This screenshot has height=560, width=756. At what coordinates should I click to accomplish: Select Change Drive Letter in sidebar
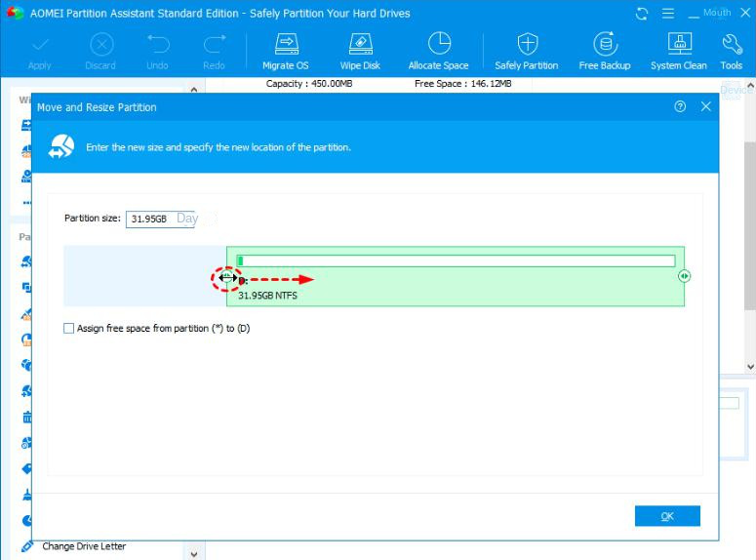[83, 546]
